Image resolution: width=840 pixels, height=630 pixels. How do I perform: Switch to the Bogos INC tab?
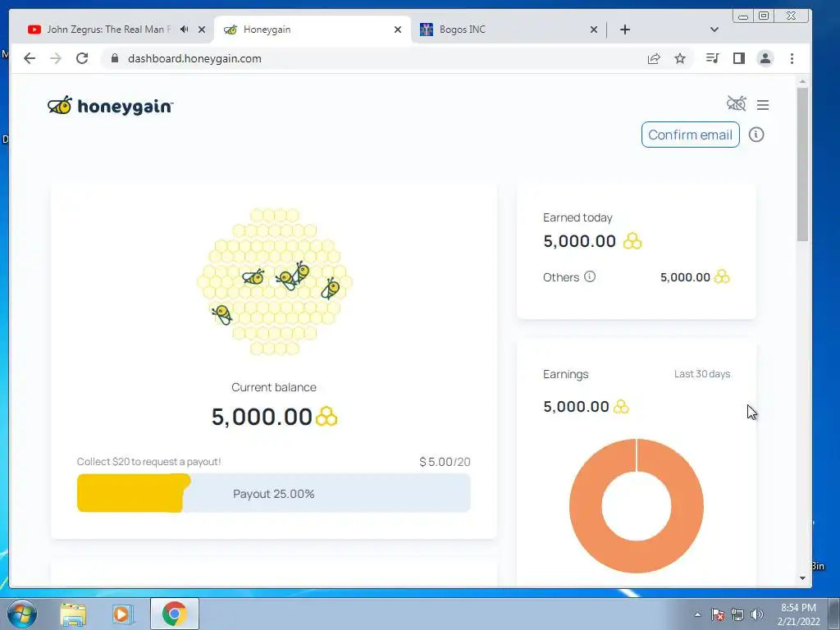pyautogui.click(x=504, y=30)
